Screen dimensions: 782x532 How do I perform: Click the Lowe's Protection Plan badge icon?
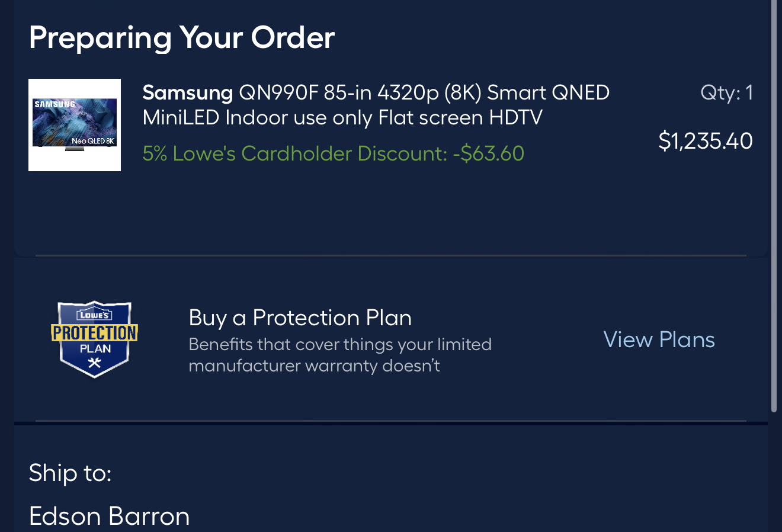pos(95,339)
